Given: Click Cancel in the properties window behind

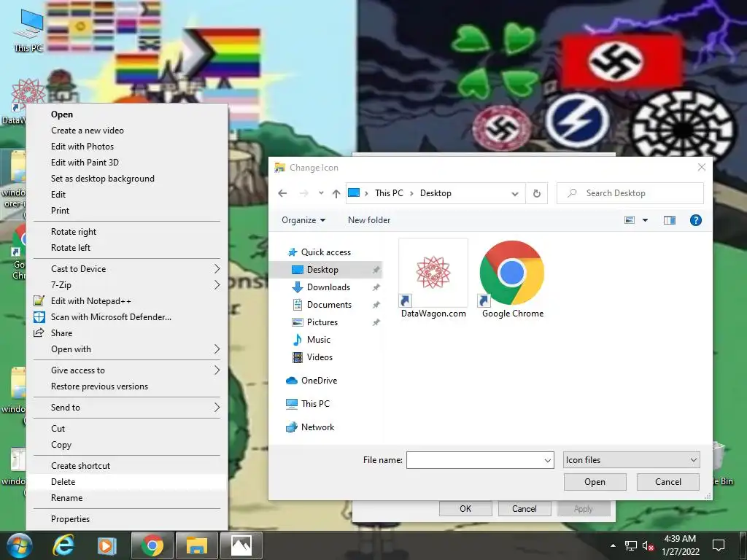Looking at the screenshot, I should pyautogui.click(x=525, y=508).
